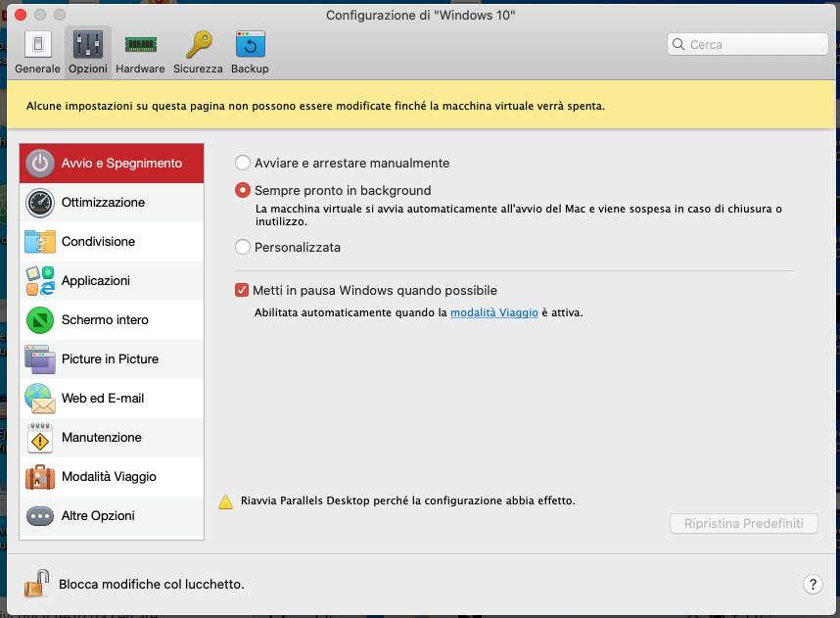This screenshot has width=840, height=618.
Task: Click the yellow warning triangle icon
Action: (225, 501)
